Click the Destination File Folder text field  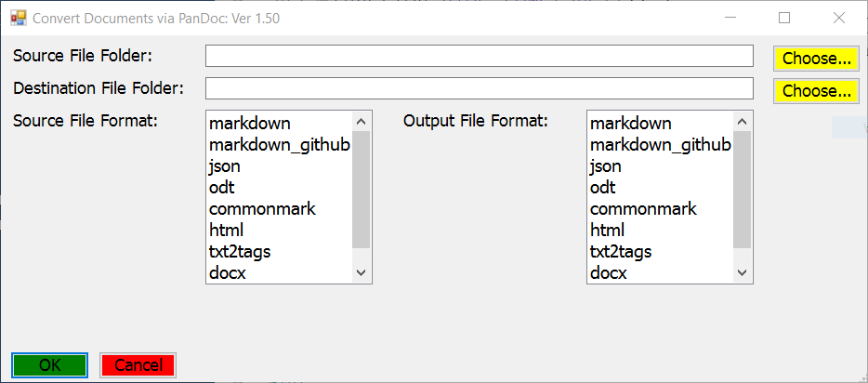click(x=479, y=88)
